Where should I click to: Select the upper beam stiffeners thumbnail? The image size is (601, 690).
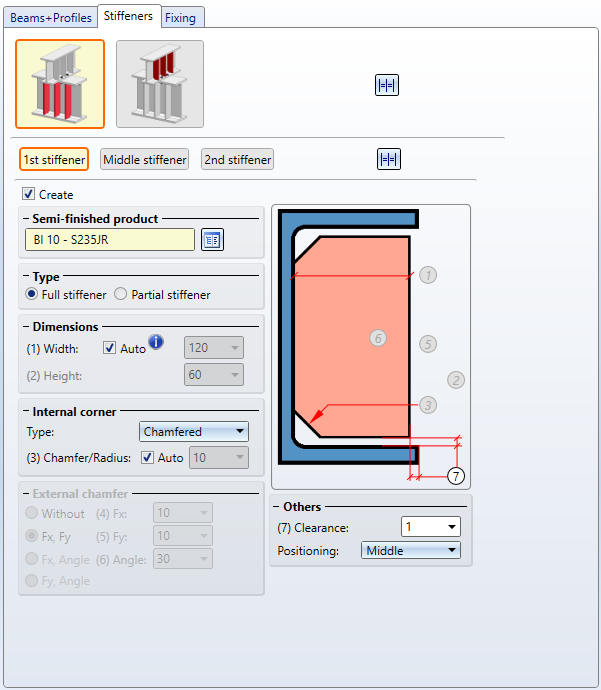160,84
